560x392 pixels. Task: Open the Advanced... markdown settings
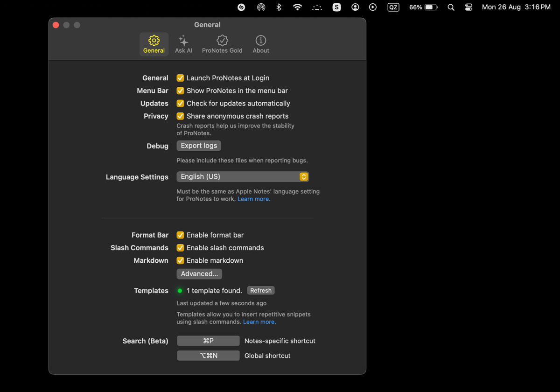pyautogui.click(x=199, y=273)
